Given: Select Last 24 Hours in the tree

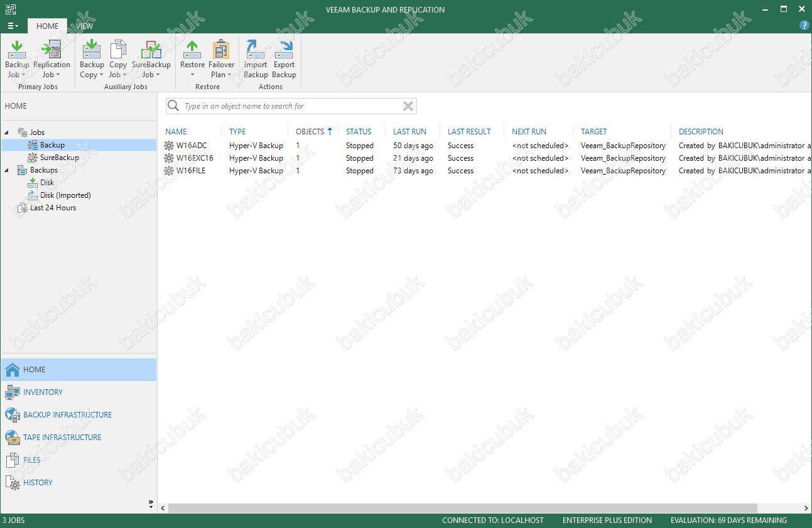Looking at the screenshot, I should (x=53, y=208).
